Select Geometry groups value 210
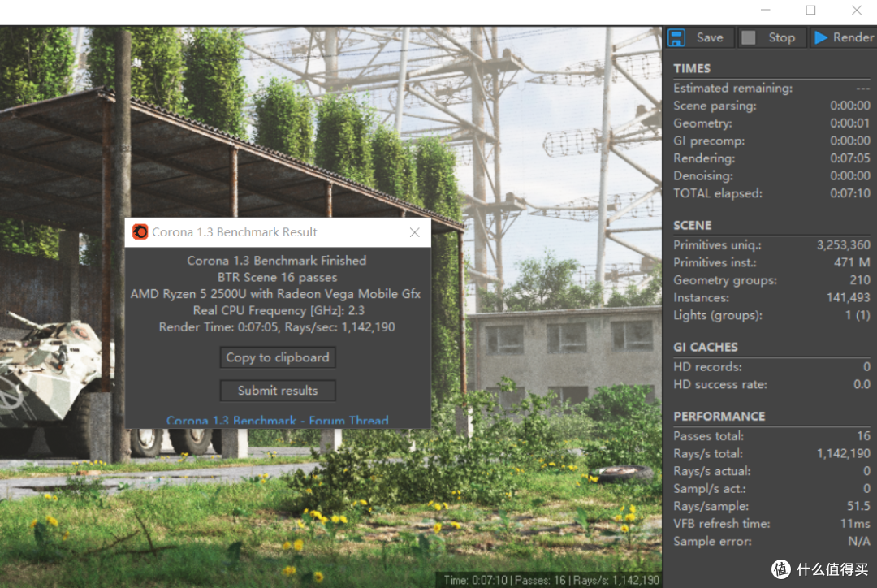This screenshot has height=588, width=877. (x=860, y=280)
